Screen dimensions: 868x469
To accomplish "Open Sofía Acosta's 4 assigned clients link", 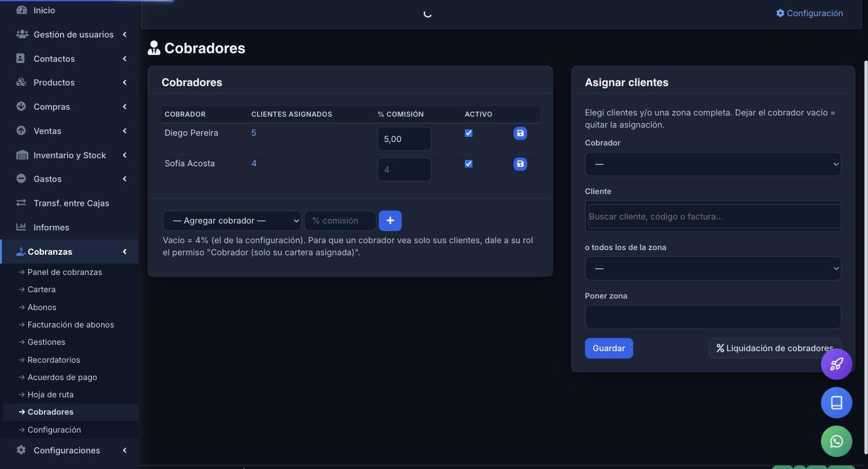I will pos(254,163).
